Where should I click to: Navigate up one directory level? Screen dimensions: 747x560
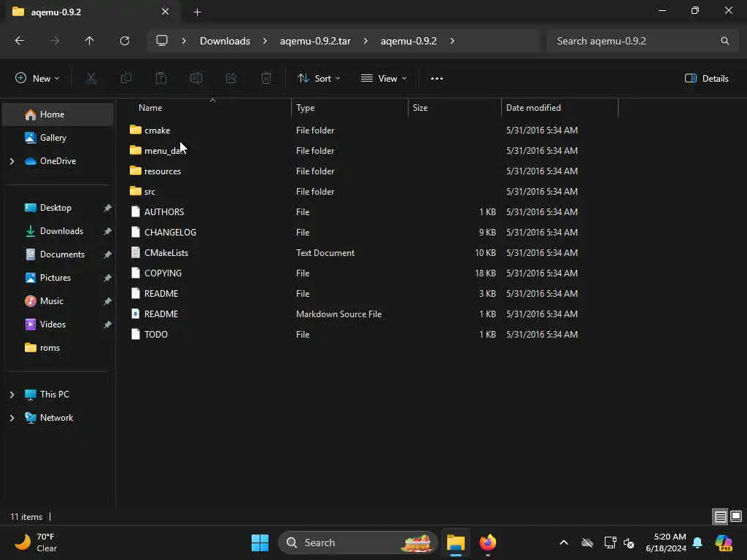tap(89, 41)
